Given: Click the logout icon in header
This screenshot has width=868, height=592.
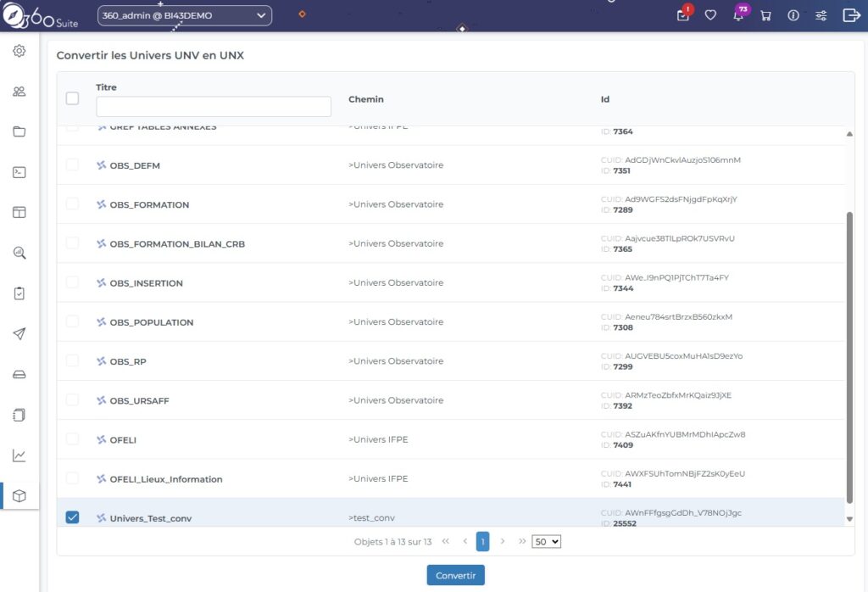Looking at the screenshot, I should [x=851, y=15].
